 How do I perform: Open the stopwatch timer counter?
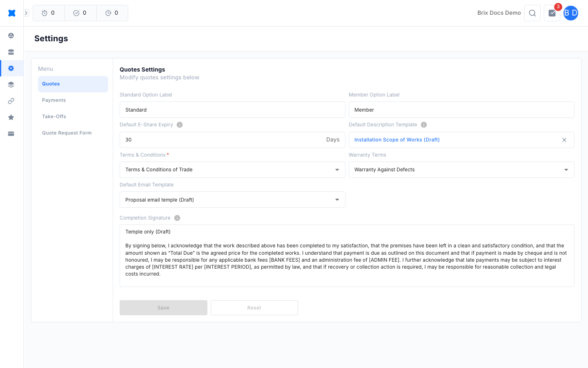pyautogui.click(x=49, y=13)
